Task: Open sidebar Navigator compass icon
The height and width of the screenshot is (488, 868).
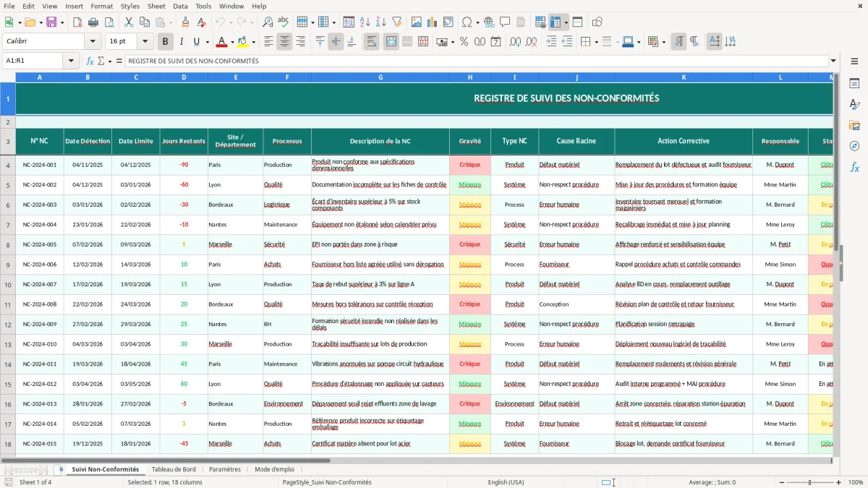Action: pos(854,146)
